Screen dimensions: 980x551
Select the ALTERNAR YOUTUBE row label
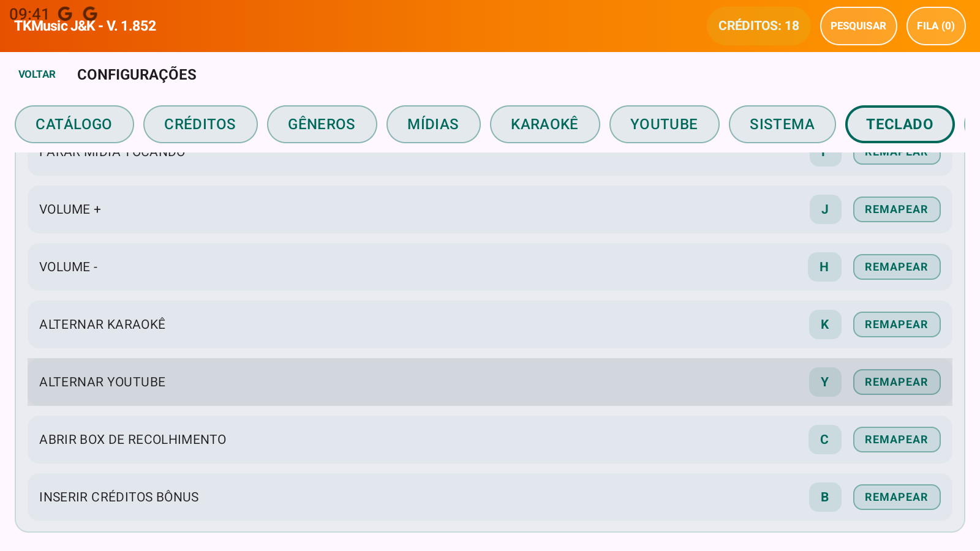click(x=102, y=382)
